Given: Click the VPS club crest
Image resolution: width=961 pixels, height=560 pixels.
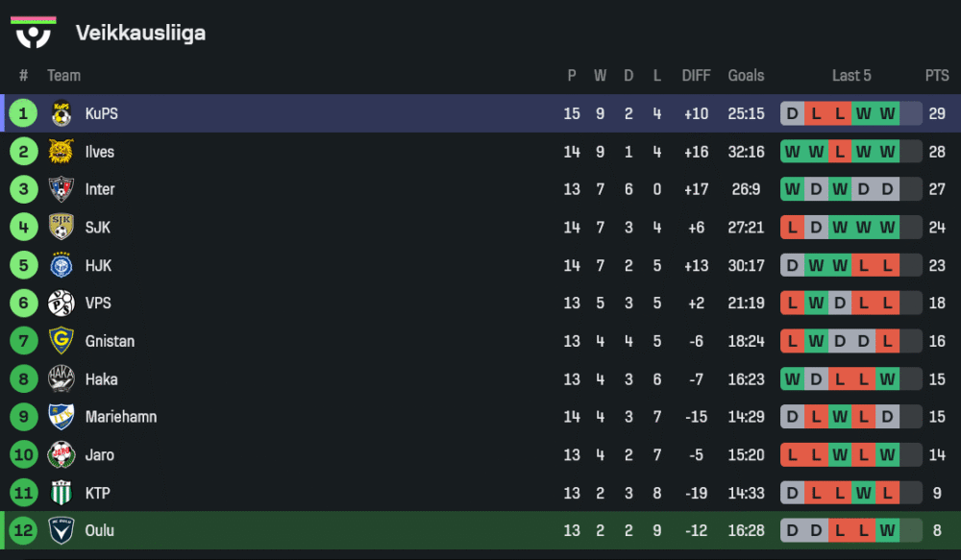Looking at the screenshot, I should coord(62,304).
